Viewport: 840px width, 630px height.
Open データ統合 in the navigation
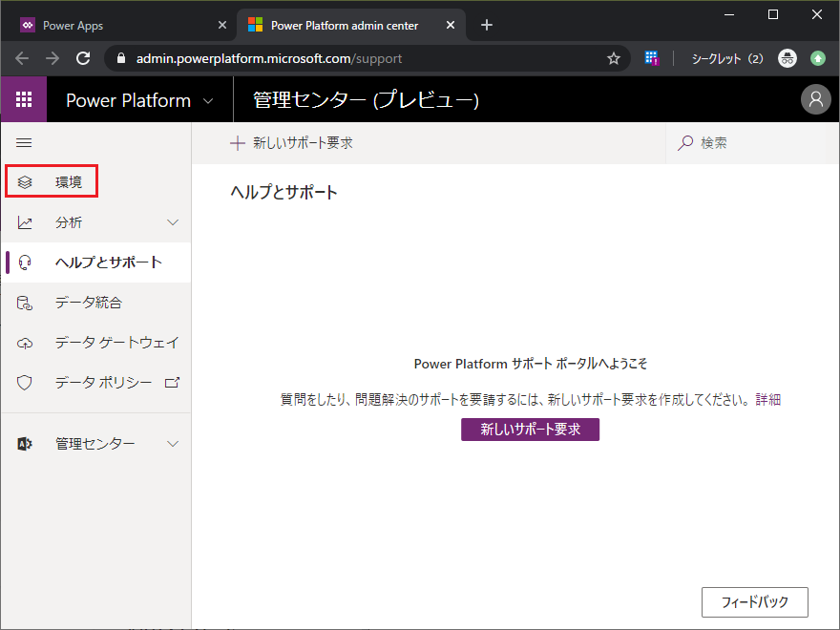(x=96, y=303)
